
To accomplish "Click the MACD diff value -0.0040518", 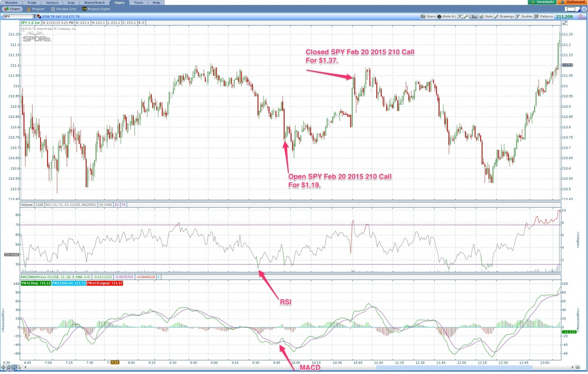I will [x=145, y=277].
